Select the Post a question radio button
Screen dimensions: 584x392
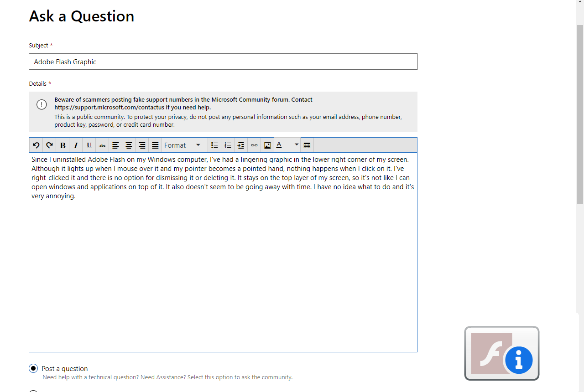(x=33, y=368)
